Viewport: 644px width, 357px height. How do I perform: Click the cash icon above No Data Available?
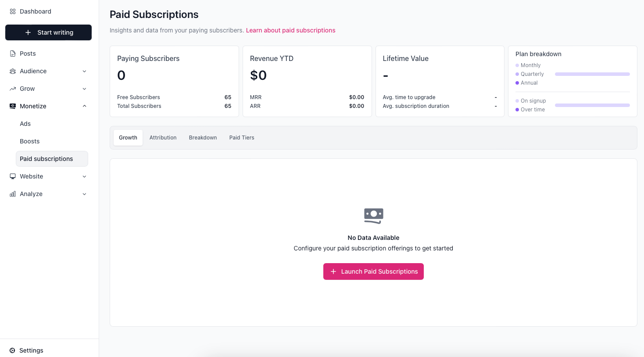(x=373, y=215)
